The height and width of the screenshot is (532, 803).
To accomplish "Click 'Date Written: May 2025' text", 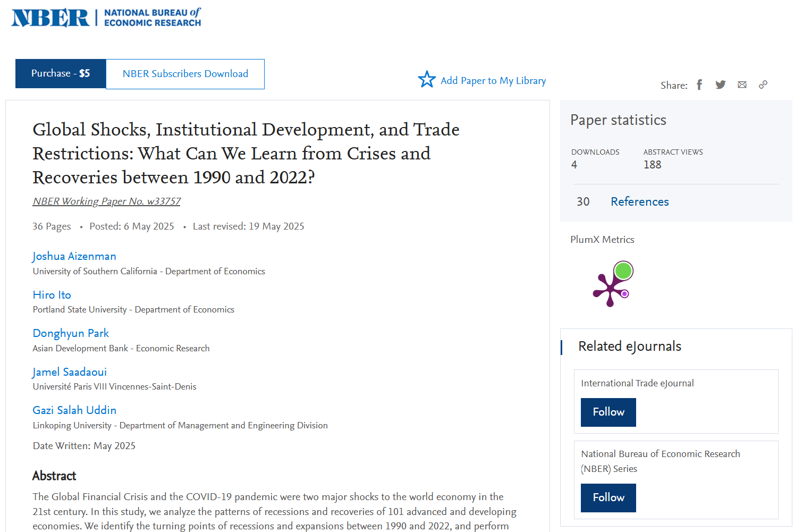I will pyautogui.click(x=84, y=446).
